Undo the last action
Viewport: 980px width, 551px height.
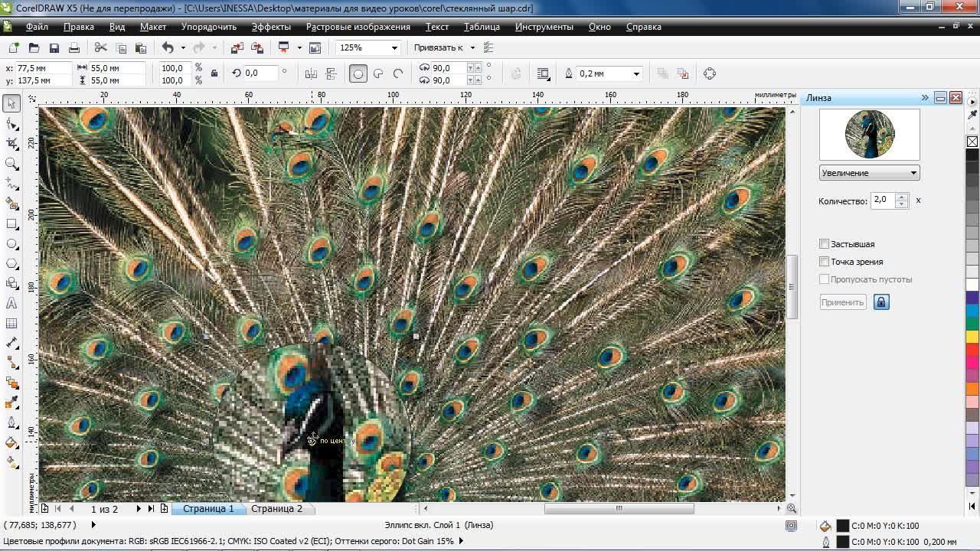pos(168,47)
